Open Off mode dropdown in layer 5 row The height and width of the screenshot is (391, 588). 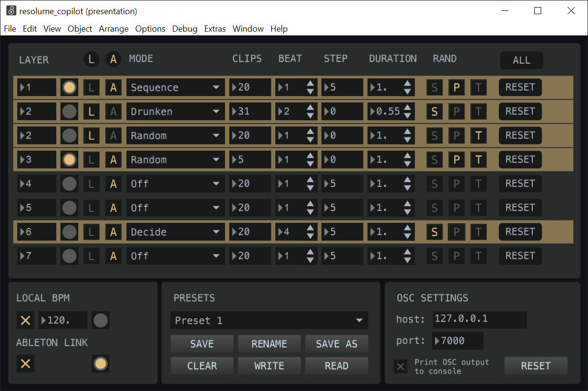pyautogui.click(x=175, y=208)
